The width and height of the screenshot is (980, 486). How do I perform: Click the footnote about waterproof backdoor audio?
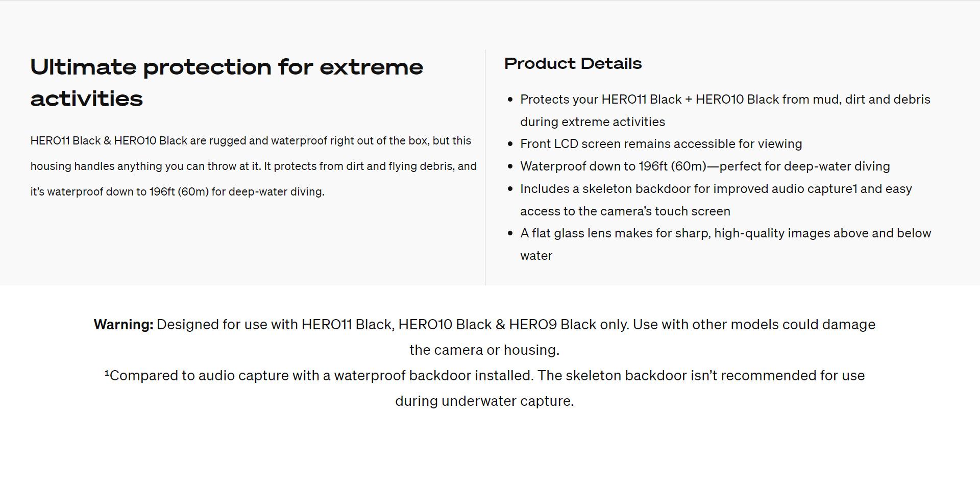[x=484, y=388]
